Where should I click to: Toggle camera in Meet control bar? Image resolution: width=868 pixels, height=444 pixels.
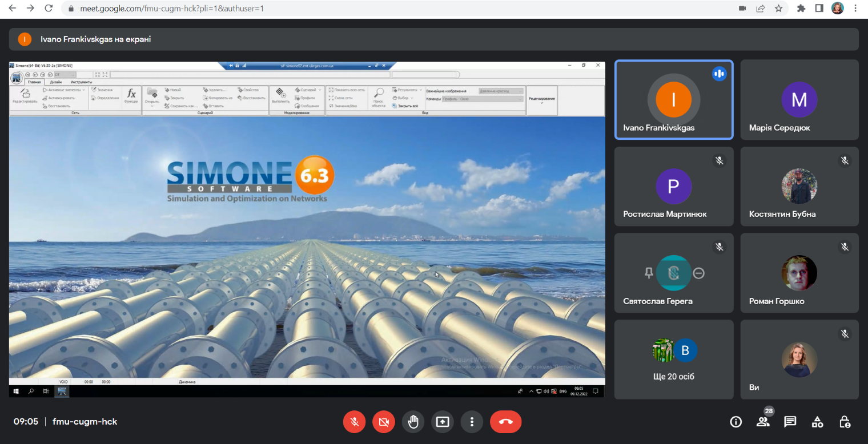click(x=384, y=422)
